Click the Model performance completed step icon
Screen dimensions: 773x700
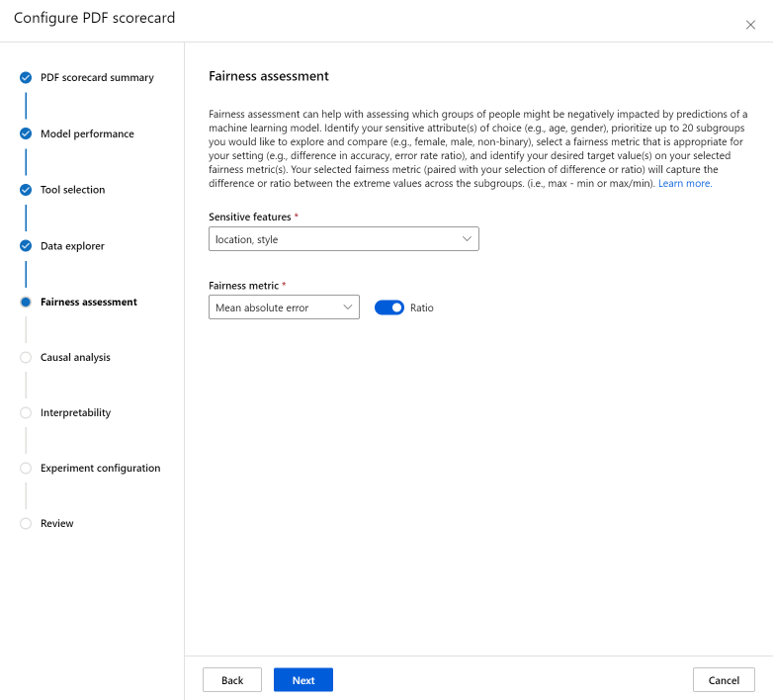pos(26,133)
